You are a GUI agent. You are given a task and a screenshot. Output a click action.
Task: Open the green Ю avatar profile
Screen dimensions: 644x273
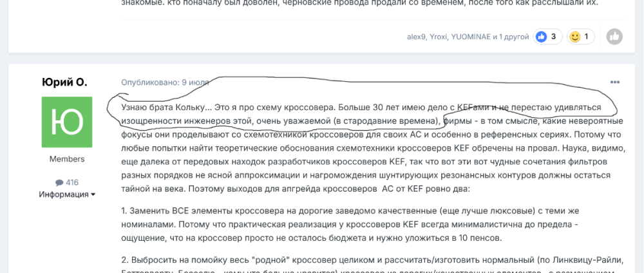pyautogui.click(x=67, y=122)
